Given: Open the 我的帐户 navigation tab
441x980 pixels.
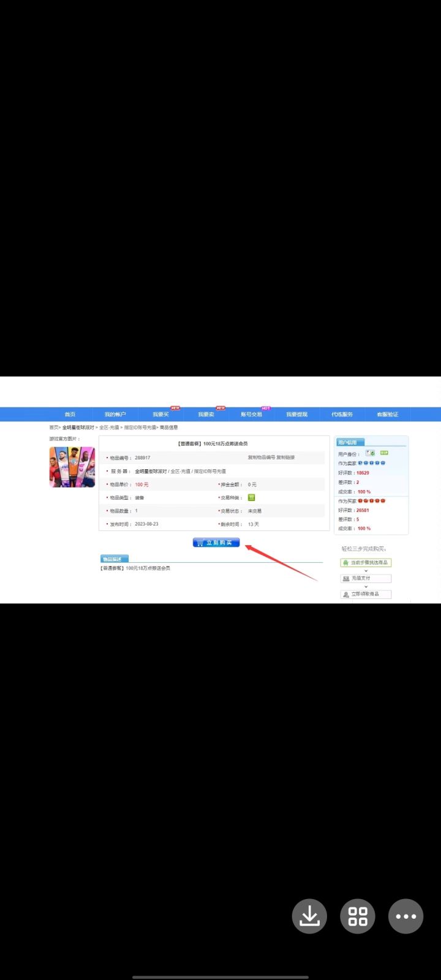Looking at the screenshot, I should (x=115, y=415).
